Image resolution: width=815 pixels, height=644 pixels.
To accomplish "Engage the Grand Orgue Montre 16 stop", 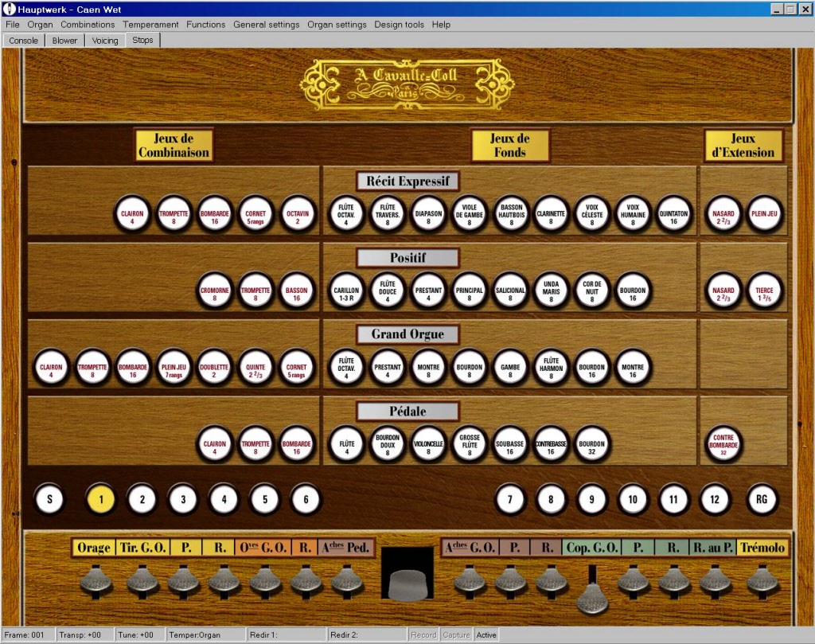I will click(x=633, y=368).
